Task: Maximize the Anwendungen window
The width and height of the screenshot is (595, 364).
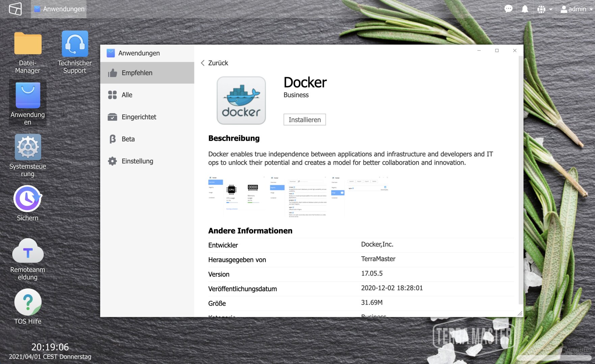Action: [x=497, y=51]
